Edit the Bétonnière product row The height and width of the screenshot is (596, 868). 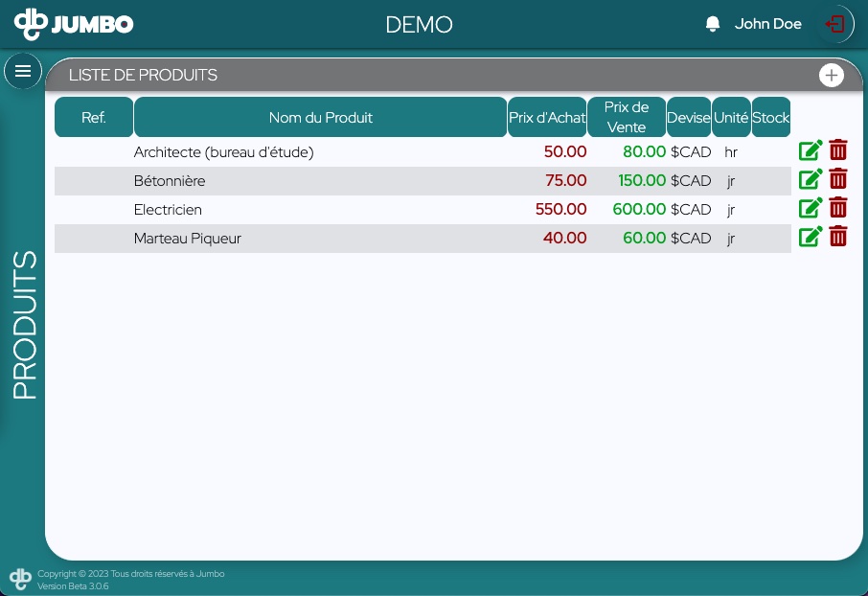tap(811, 179)
